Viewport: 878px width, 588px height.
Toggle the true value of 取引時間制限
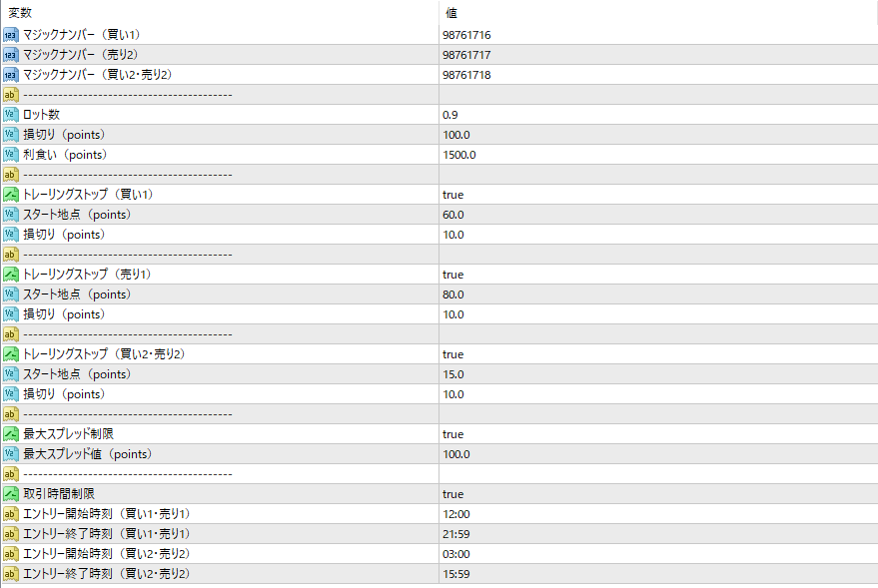[x=453, y=494]
